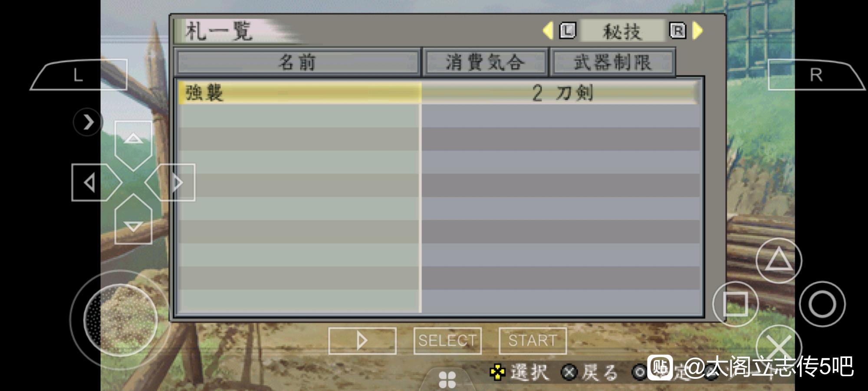Image resolution: width=868 pixels, height=391 pixels.
Task: Push the D-pad down arrow
Action: click(x=133, y=219)
